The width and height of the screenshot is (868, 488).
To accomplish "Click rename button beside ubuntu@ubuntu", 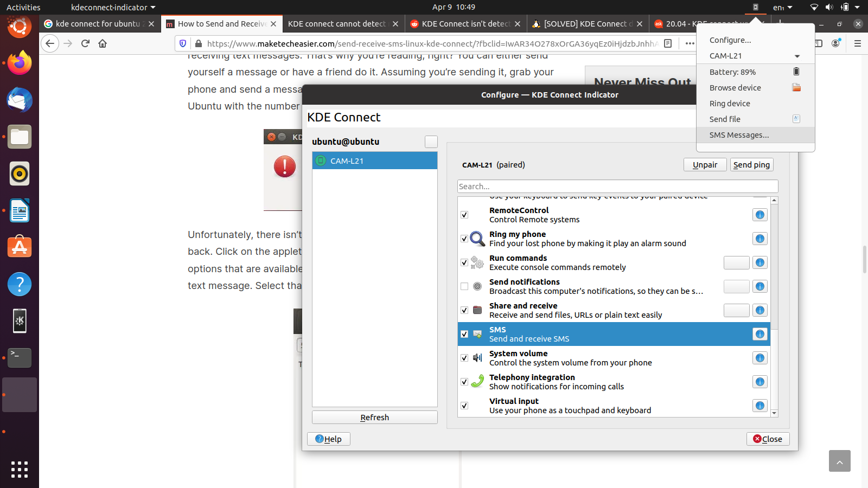I will coord(431,142).
